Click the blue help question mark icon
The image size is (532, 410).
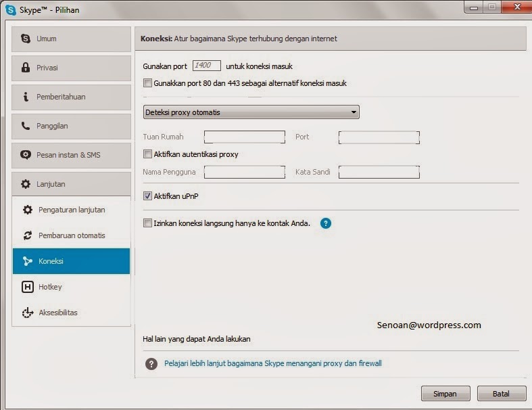pyautogui.click(x=325, y=223)
